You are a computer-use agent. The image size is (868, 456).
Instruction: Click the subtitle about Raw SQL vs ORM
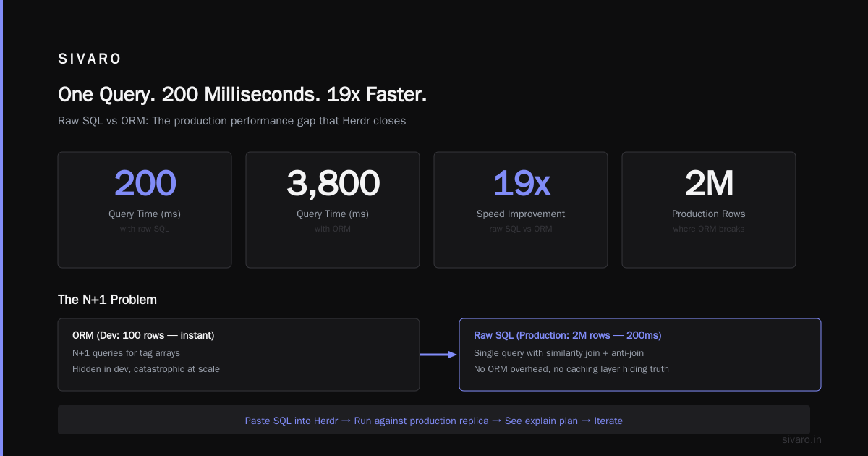pos(231,121)
